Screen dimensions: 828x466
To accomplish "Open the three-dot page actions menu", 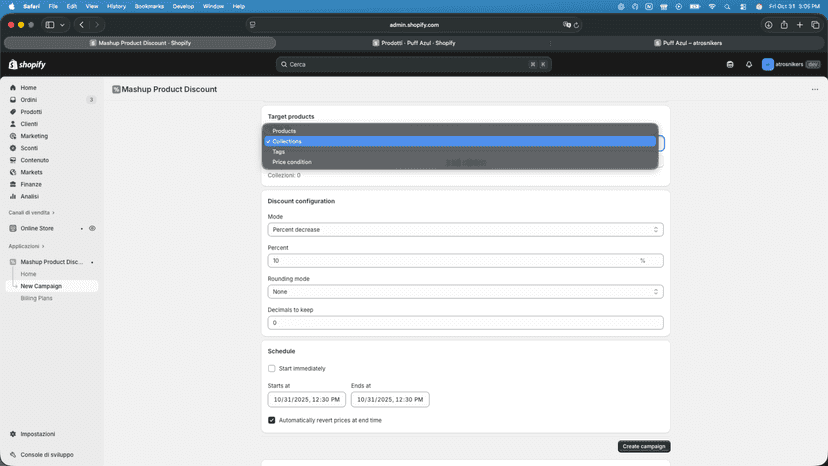I will [815, 89].
